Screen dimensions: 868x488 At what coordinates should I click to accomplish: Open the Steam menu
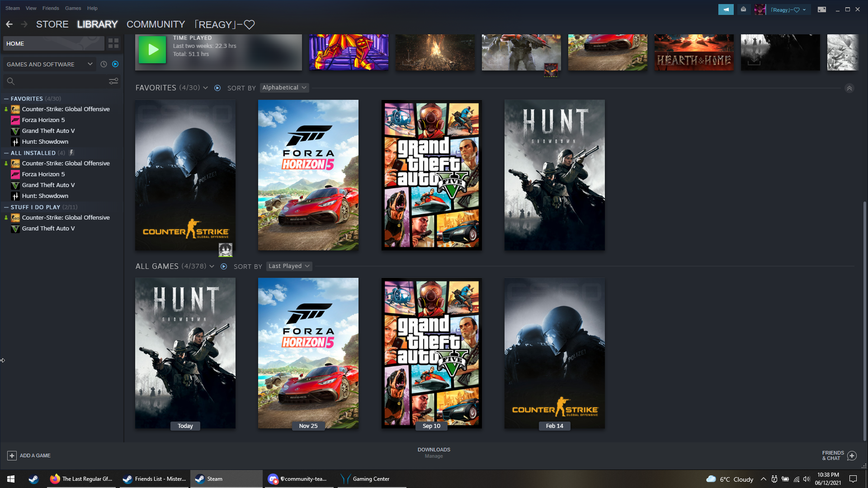coord(13,8)
